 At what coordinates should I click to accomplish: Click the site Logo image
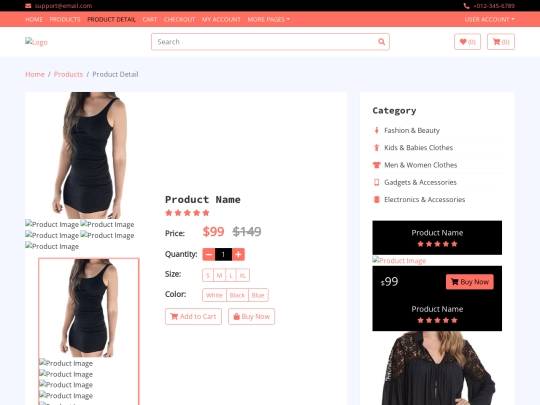pos(36,42)
